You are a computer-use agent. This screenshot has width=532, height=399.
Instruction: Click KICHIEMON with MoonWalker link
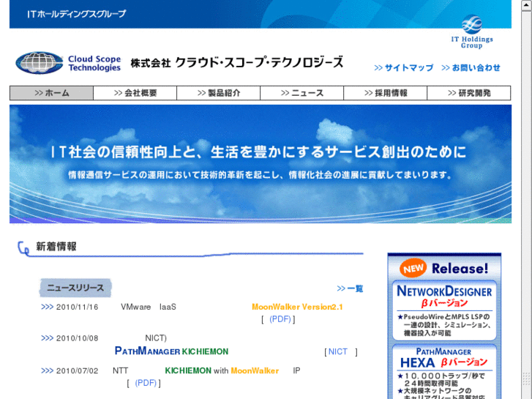pyautogui.click(x=222, y=370)
